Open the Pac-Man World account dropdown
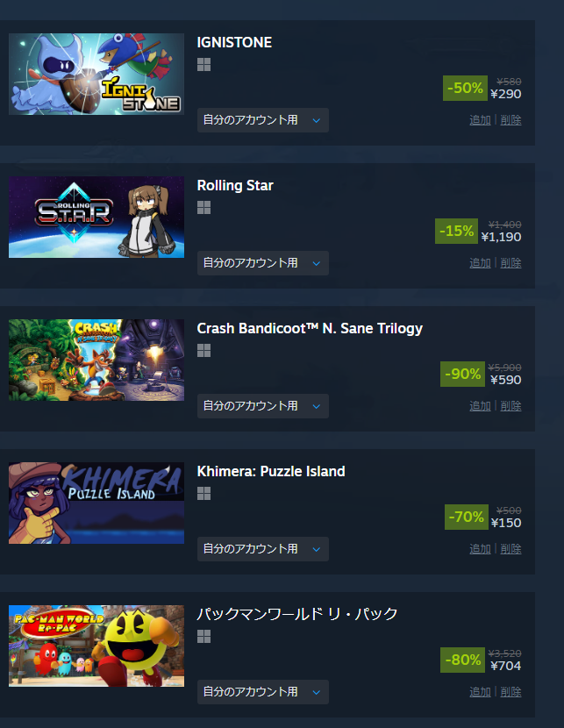 263,692
